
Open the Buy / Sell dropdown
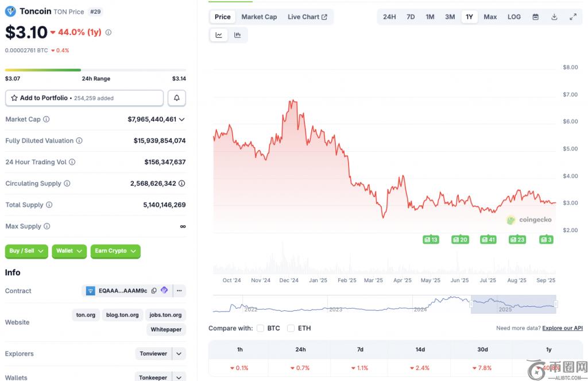pos(26,251)
